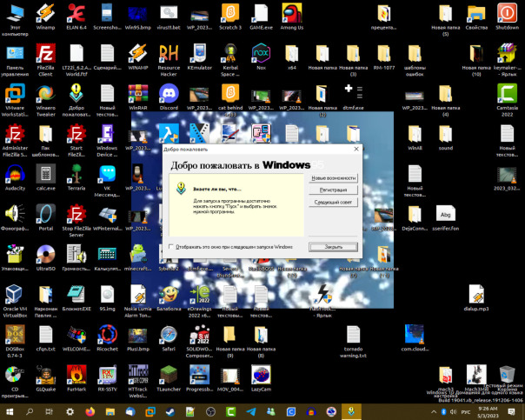The height and width of the screenshot is (420, 525).
Task: Click the 'Закрыть' button in dialog
Action: click(333, 247)
